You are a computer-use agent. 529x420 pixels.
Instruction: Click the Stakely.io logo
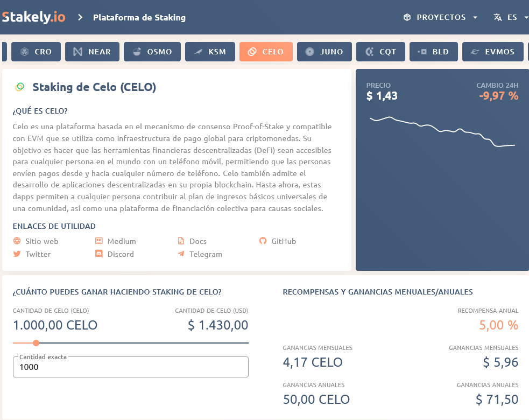click(x=33, y=16)
